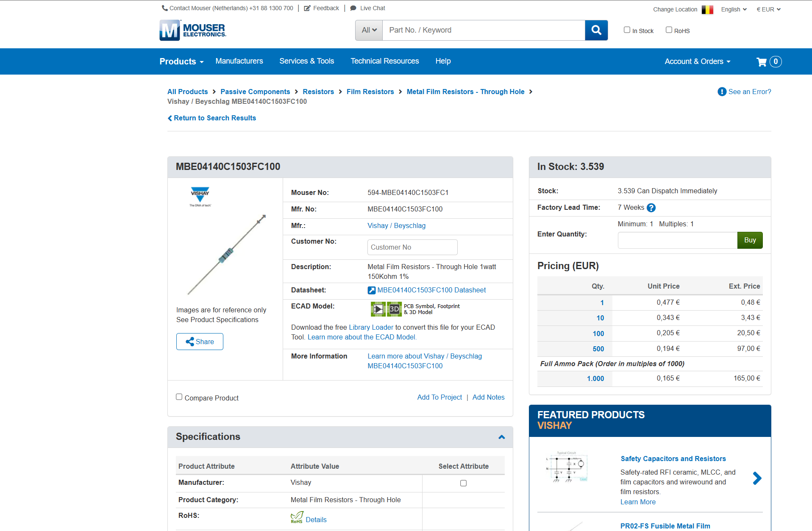Viewport: 812px width, 531px height.
Task: Open the 3D model icon
Action: (395, 309)
